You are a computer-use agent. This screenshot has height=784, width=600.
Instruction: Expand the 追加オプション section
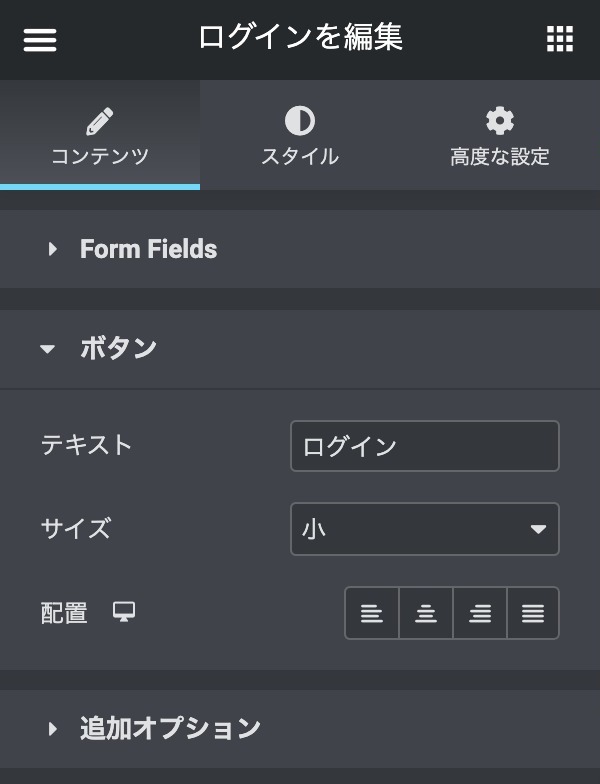click(170, 728)
